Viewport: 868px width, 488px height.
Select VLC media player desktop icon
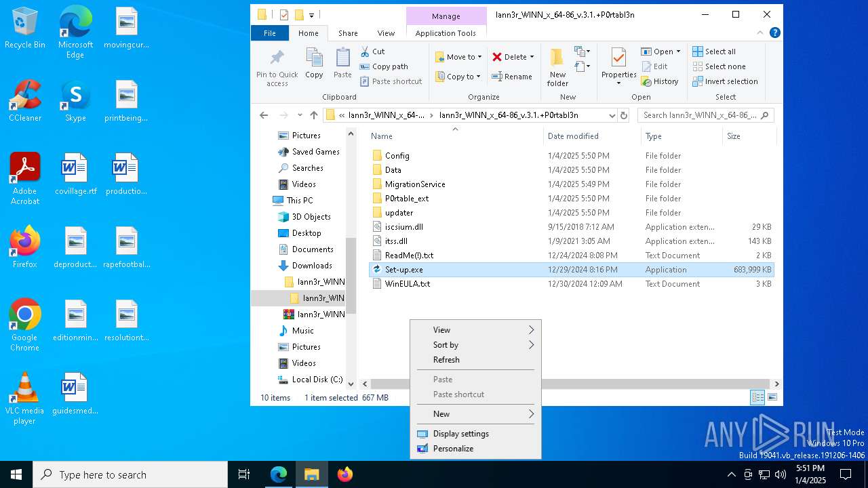[x=24, y=399]
